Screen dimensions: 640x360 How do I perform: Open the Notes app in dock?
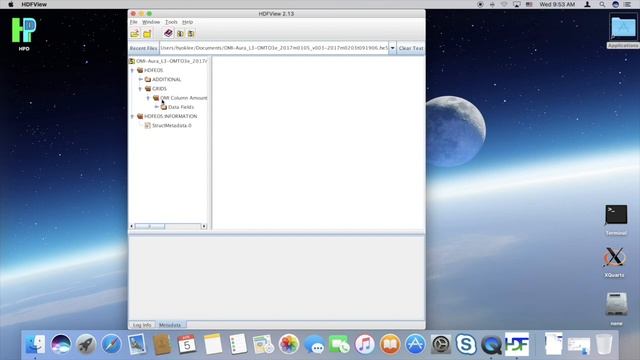point(212,344)
